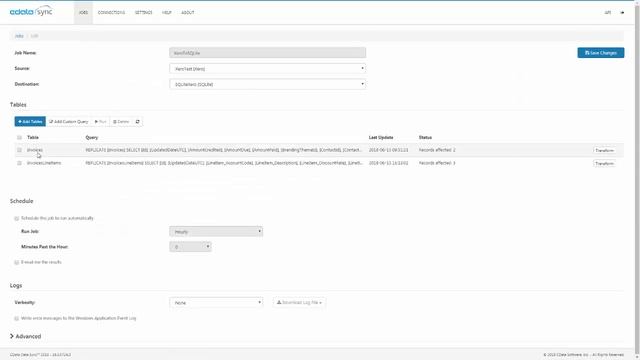This screenshot has height=360, width=640.
Task: Open the Help tab
Action: click(167, 13)
